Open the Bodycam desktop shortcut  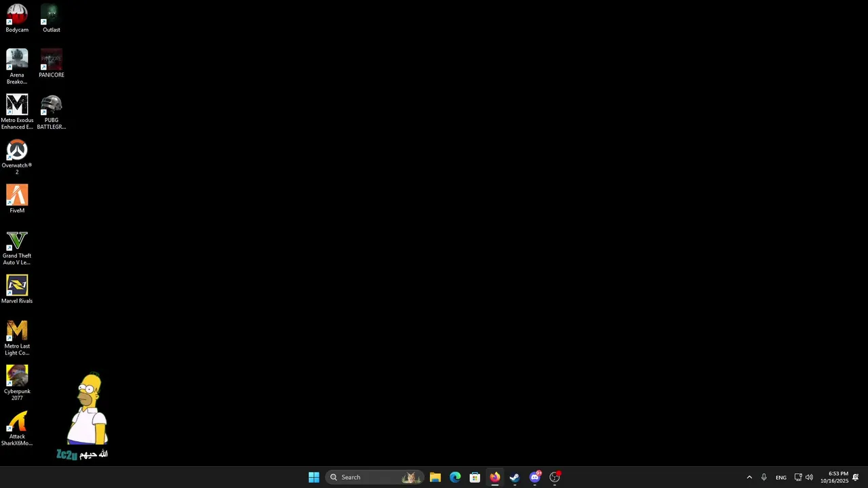pos(17,18)
